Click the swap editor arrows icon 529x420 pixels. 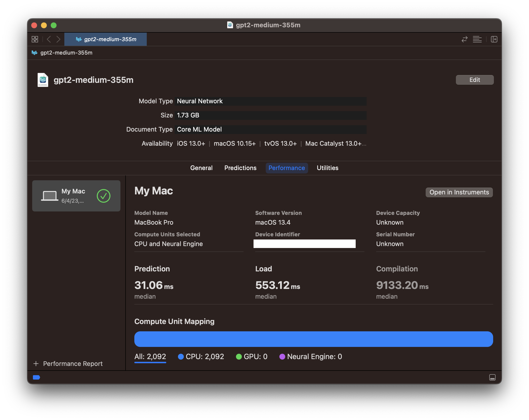click(464, 39)
